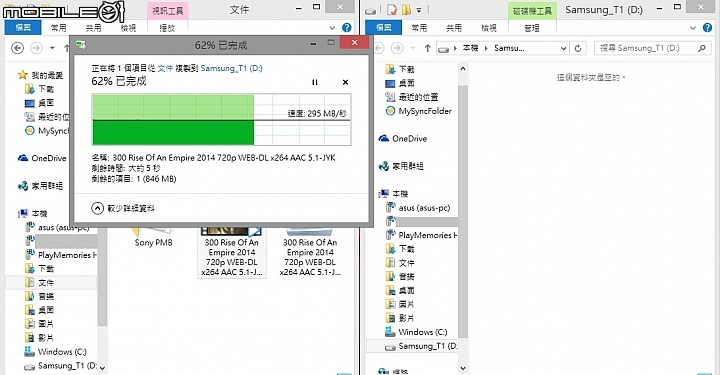This screenshot has height=375, width=720.
Task: Open 管理 drive tools tab in Samsung_T1 window
Action: click(532, 28)
